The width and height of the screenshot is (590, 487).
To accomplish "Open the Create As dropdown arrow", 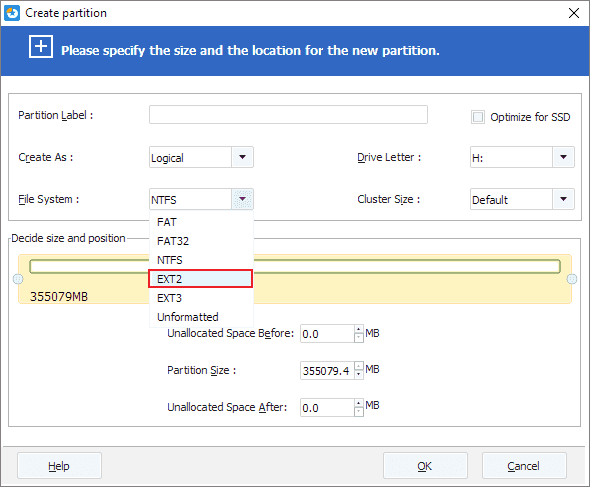I will coord(242,157).
